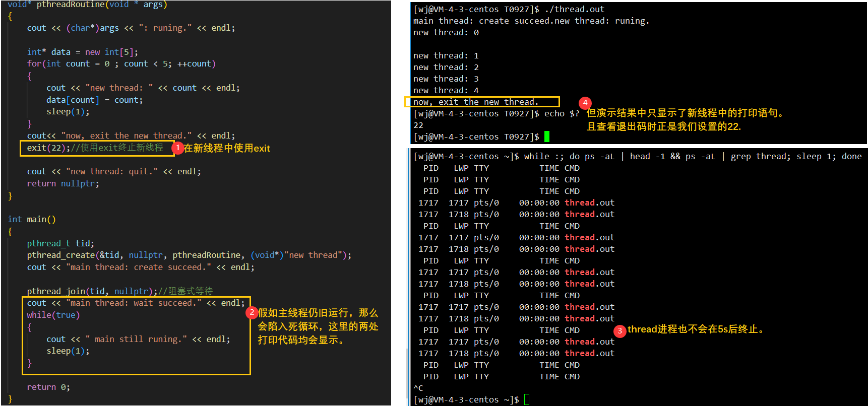Click the exit code output '22' in the terminal
The image size is (868, 406).
[x=418, y=125]
